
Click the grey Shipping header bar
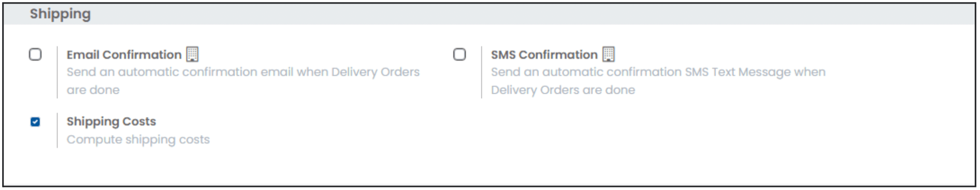(489, 14)
